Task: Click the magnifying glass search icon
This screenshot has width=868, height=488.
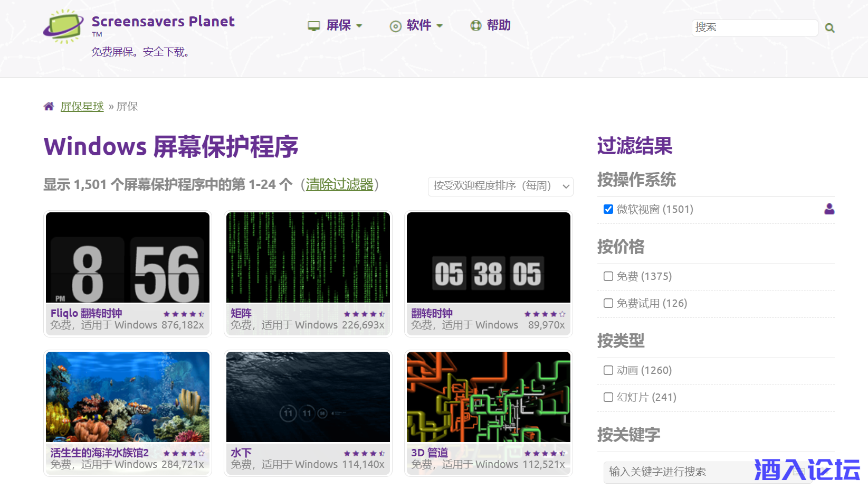Action: (x=829, y=28)
